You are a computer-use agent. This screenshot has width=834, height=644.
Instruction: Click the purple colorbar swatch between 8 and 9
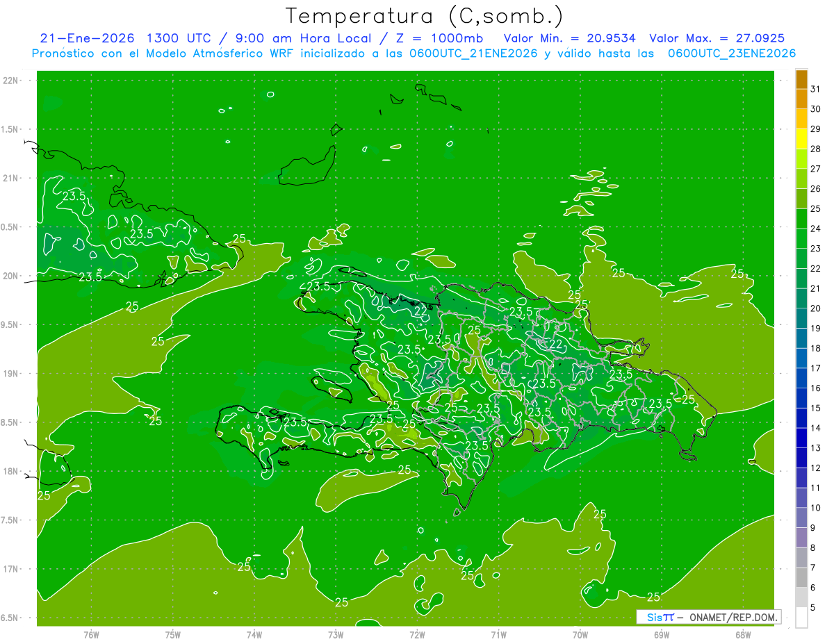coord(801,538)
